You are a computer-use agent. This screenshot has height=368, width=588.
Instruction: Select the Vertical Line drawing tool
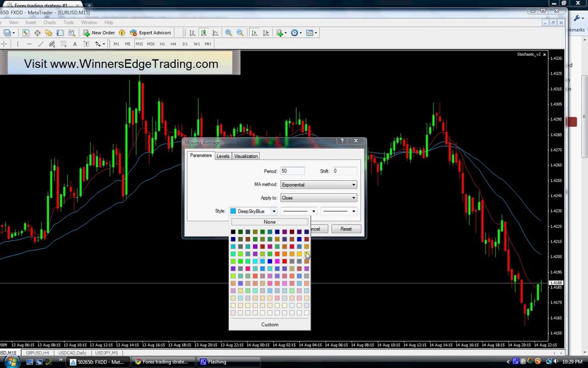[18, 44]
